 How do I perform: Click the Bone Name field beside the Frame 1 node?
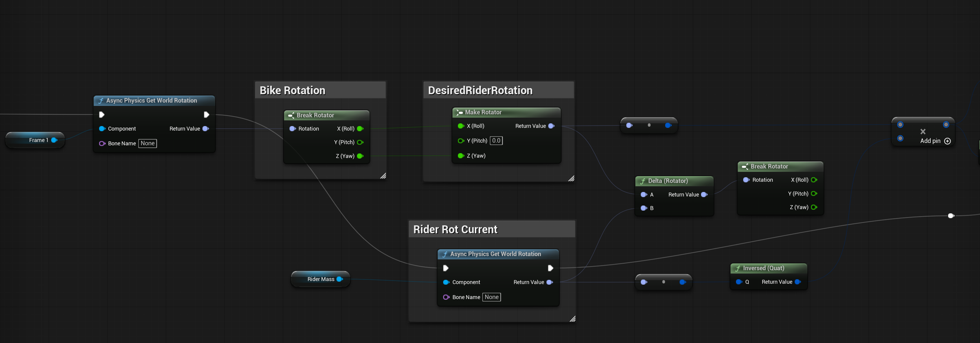pyautogui.click(x=147, y=143)
